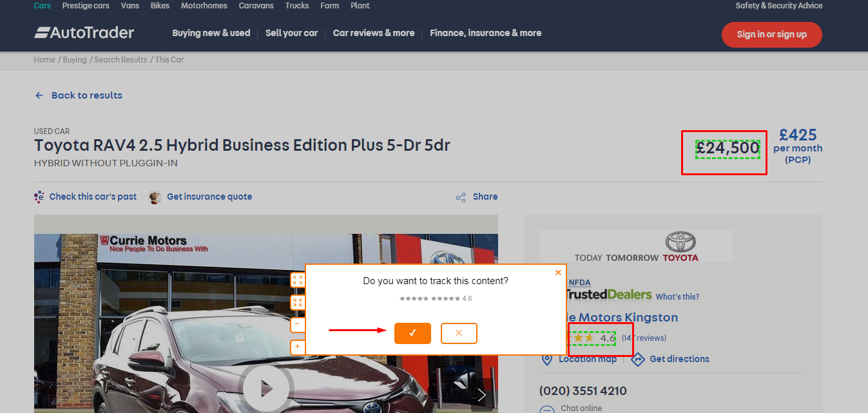Click the Chat online link
This screenshot has height=413, width=868.
tap(581, 408)
